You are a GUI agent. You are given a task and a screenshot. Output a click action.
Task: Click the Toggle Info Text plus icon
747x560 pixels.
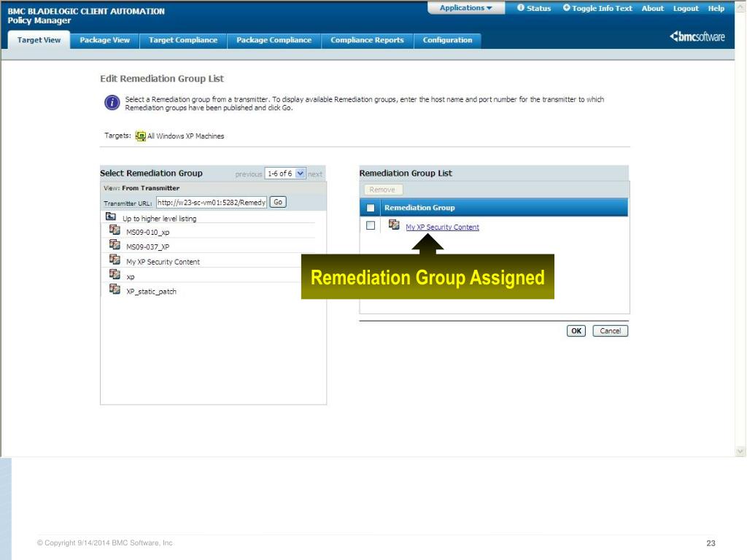(566, 7)
